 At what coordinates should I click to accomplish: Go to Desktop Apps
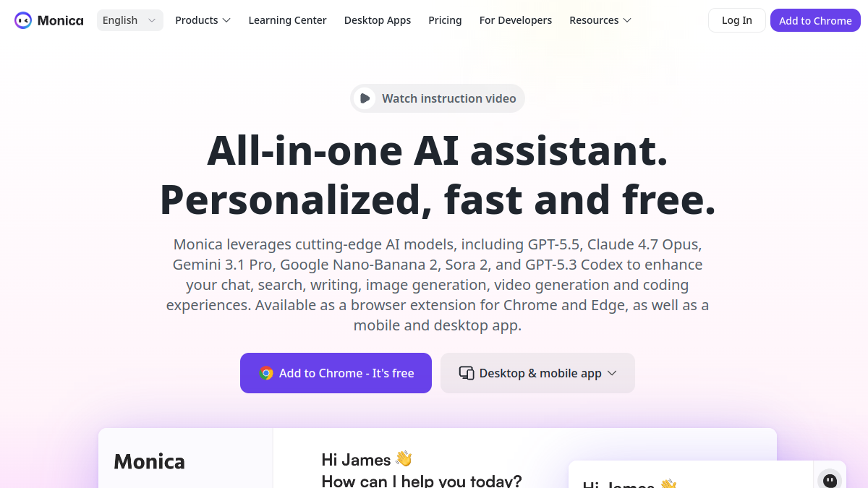[x=378, y=20]
